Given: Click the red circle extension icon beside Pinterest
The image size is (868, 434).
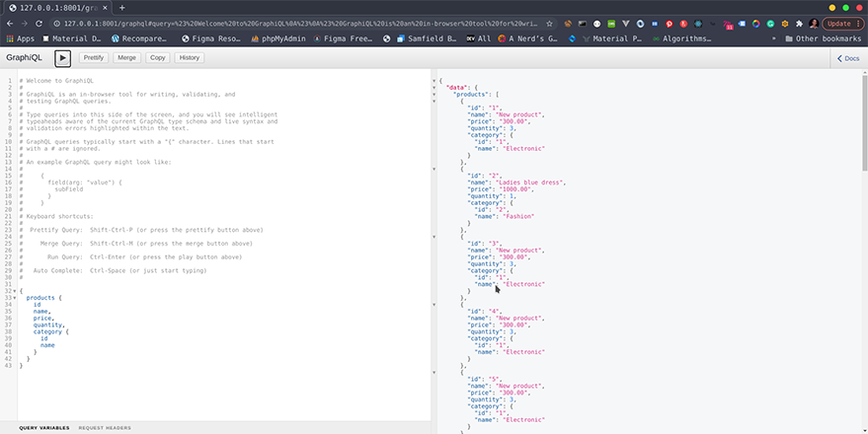Looking at the screenshot, I should (x=683, y=24).
